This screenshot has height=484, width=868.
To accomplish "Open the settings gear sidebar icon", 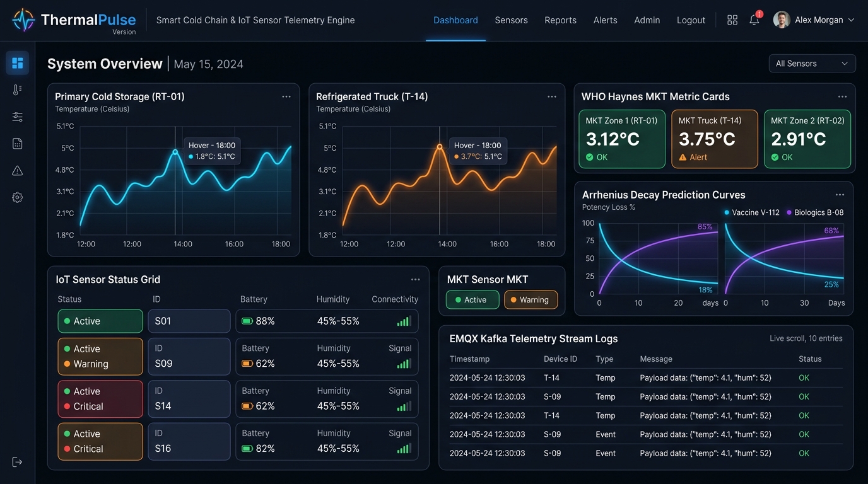I will tap(17, 197).
